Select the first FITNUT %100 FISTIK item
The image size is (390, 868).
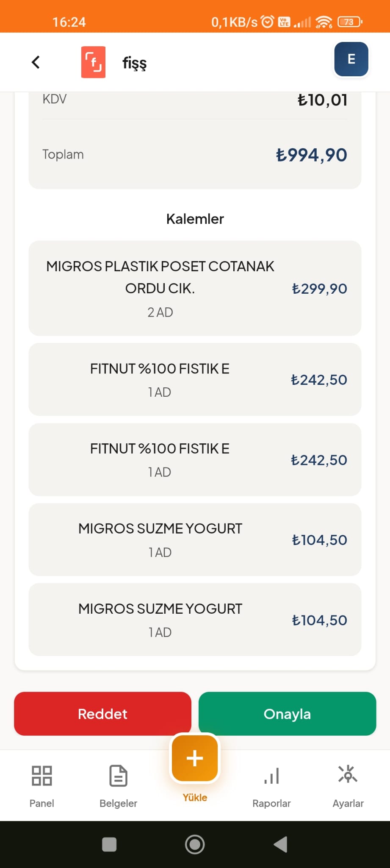[x=195, y=379]
